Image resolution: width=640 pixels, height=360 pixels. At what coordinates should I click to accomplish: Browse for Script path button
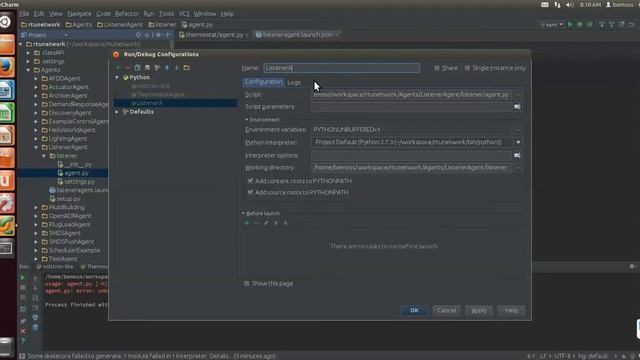(x=518, y=95)
